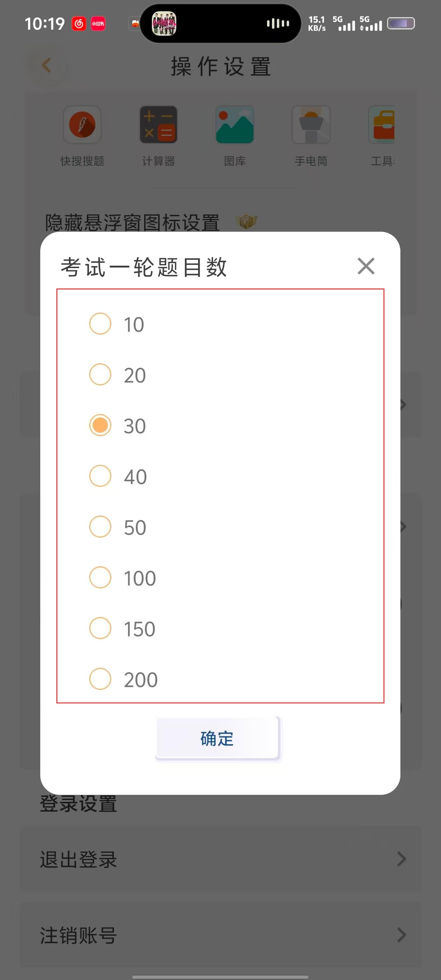Open the 图库 gallery icon
Viewport: 441px width, 980px height.
[235, 125]
